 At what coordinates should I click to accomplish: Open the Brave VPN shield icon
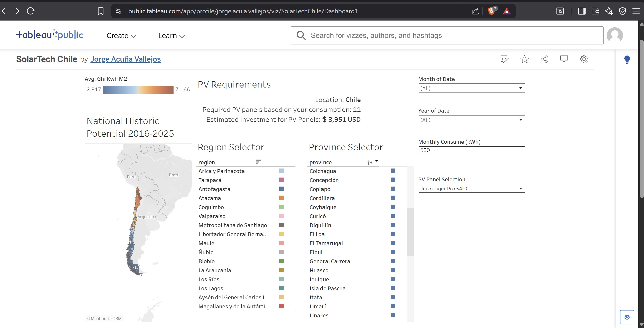point(623,11)
